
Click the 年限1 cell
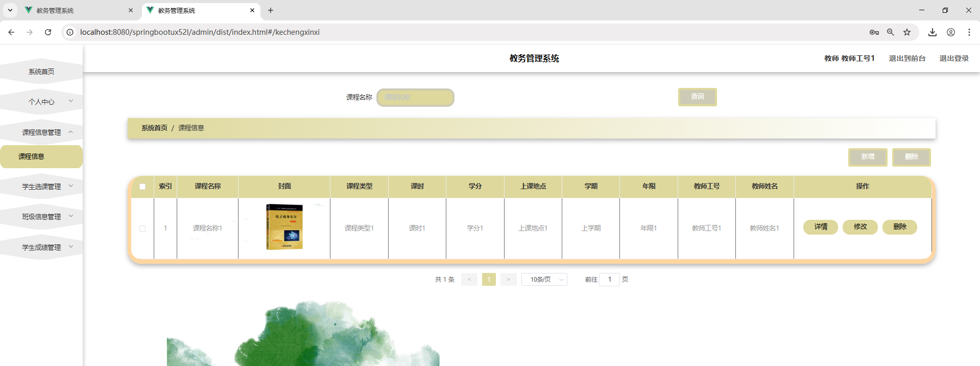649,228
